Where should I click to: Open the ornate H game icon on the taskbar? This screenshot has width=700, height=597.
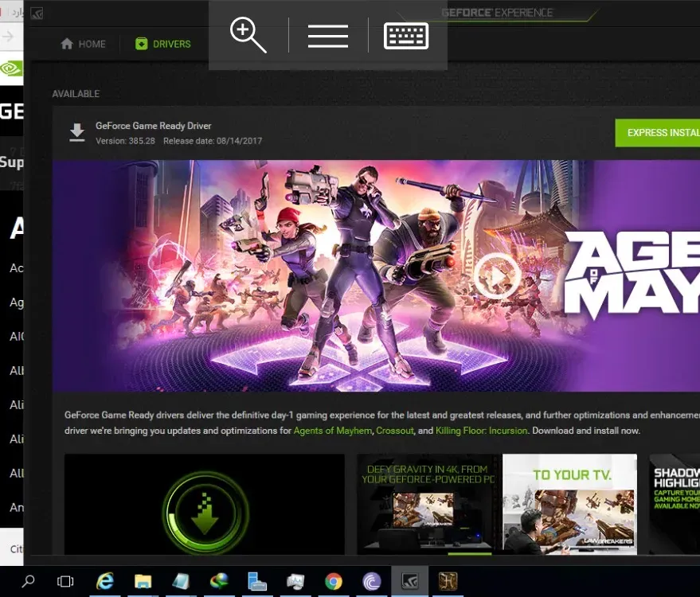tap(448, 581)
